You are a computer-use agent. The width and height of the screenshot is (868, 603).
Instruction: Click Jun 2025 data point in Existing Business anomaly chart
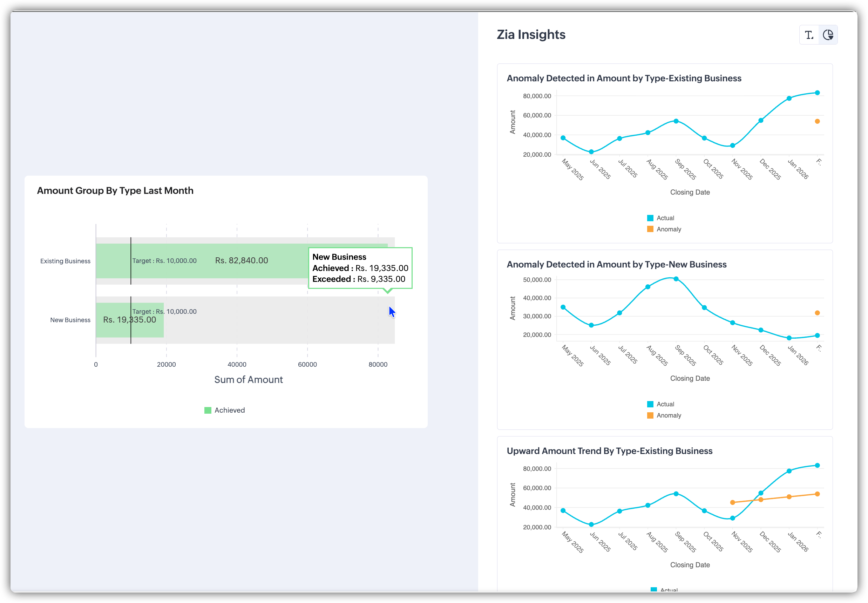[591, 152]
